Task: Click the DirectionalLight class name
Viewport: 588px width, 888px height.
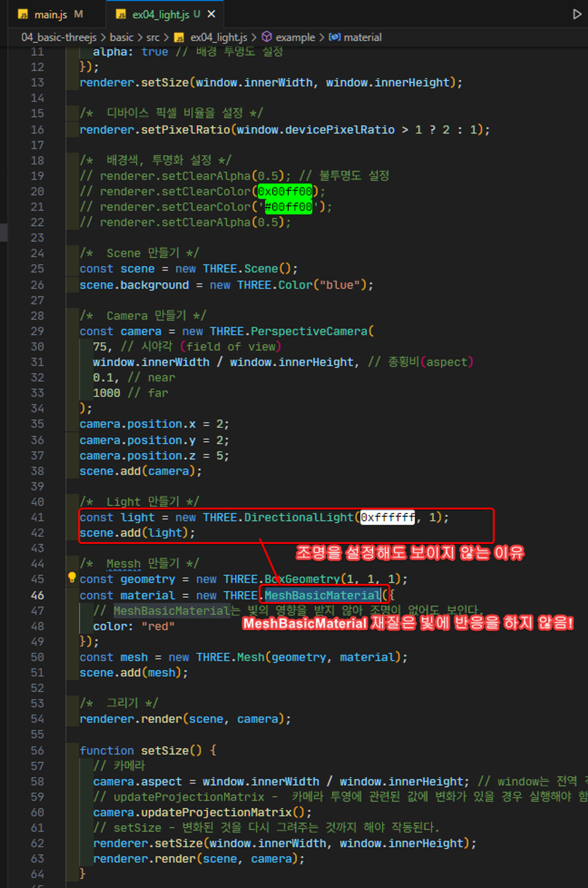Action: click(x=298, y=517)
